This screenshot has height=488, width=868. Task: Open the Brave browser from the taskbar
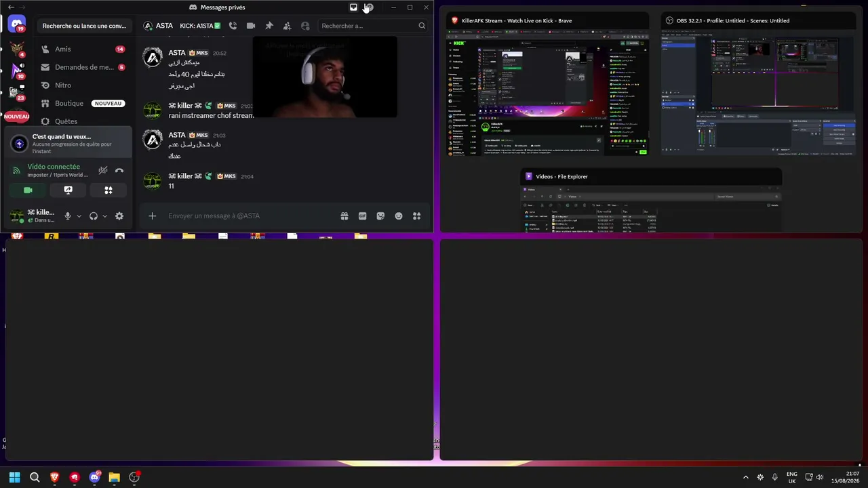click(55, 477)
